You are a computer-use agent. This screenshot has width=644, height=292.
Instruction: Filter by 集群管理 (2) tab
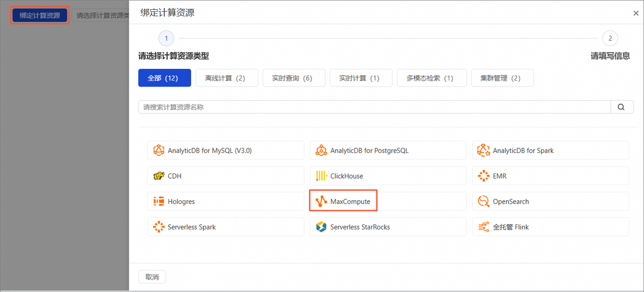click(x=503, y=78)
